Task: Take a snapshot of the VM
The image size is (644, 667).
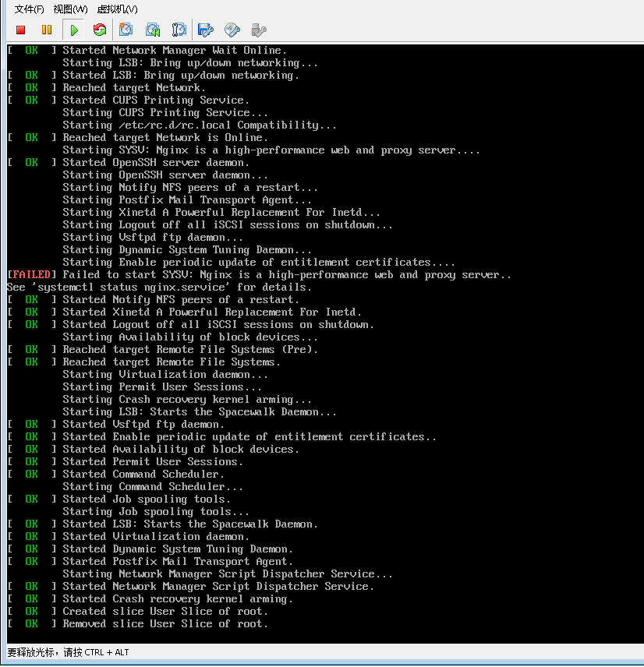Action: [126, 30]
